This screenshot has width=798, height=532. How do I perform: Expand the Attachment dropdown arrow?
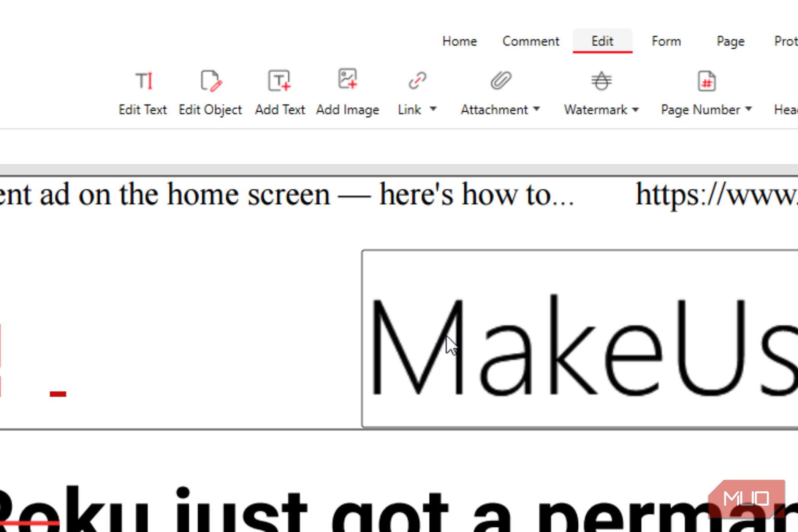536,109
